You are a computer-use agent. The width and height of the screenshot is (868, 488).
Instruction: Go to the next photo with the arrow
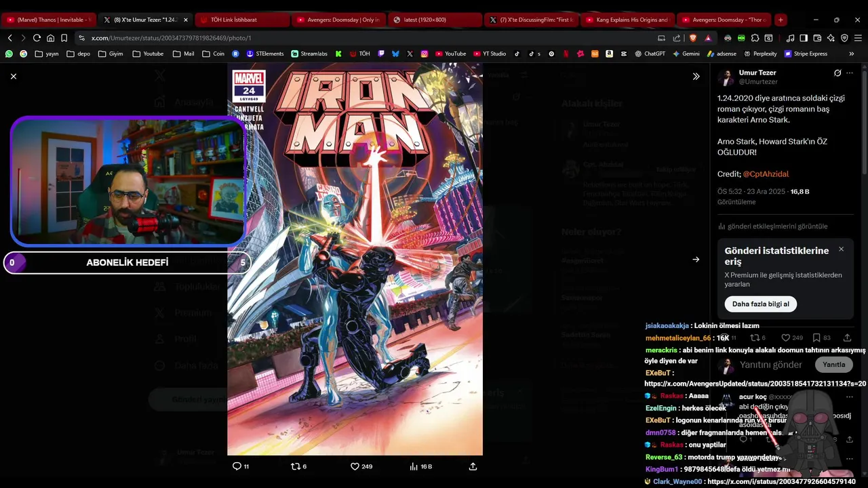click(696, 260)
